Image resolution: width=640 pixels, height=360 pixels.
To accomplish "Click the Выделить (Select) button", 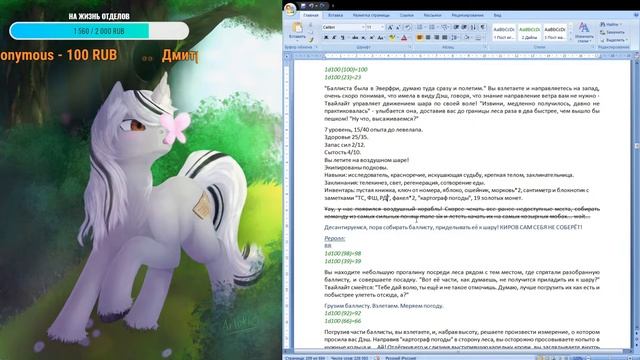I will (614, 40).
